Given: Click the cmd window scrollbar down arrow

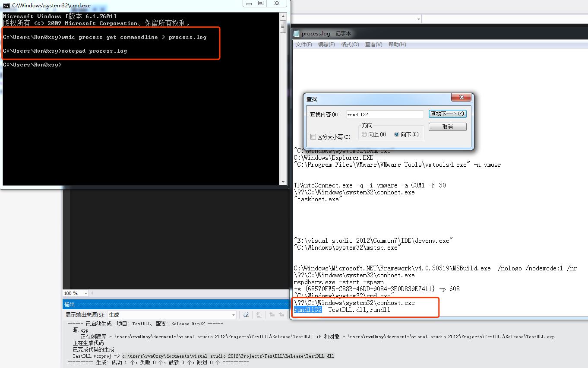Looking at the screenshot, I should (x=283, y=182).
